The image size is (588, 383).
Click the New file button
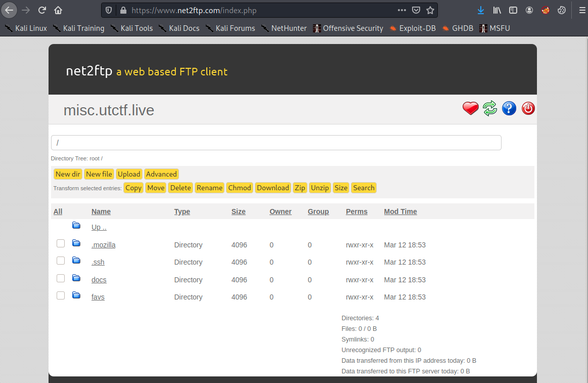pos(99,174)
